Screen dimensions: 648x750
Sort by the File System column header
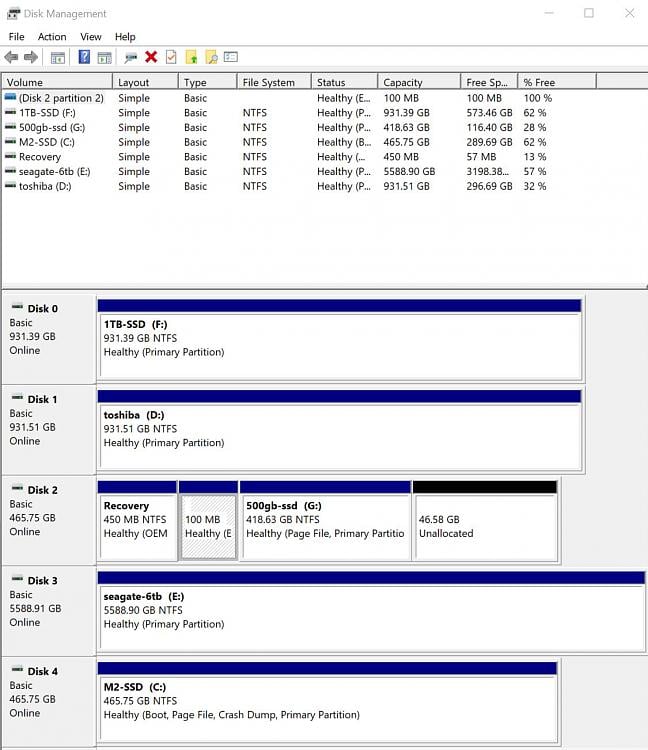tap(274, 82)
